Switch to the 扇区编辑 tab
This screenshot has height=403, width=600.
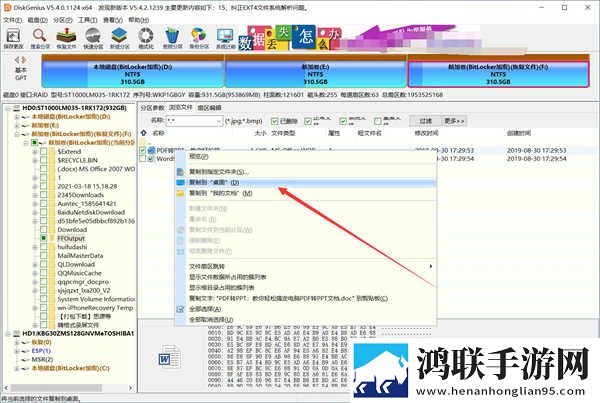pos(209,108)
